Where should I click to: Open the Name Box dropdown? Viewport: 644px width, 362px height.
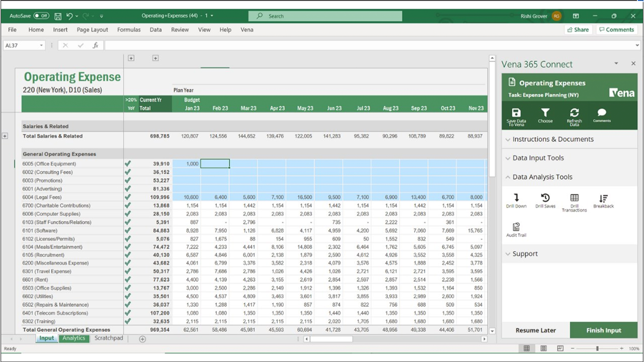(41, 45)
